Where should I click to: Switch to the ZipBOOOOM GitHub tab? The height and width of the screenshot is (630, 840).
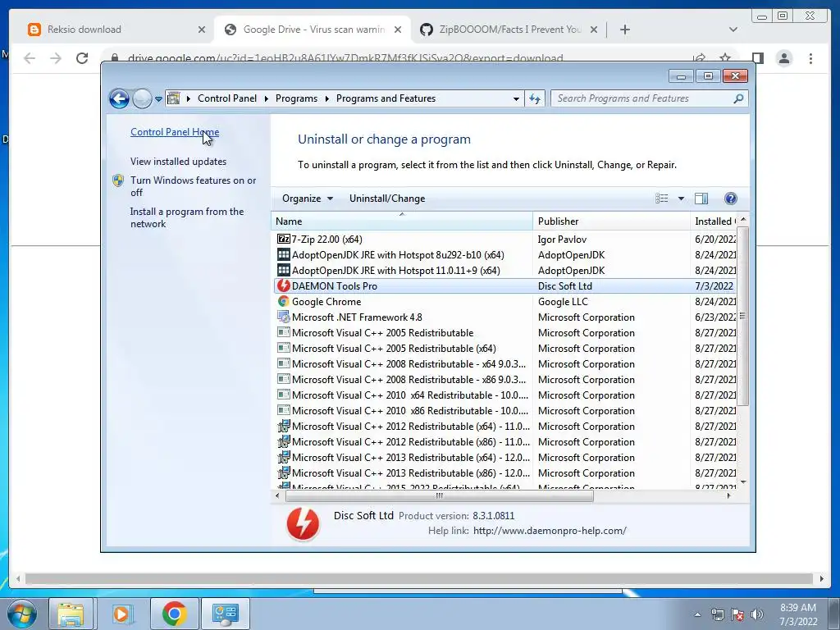click(509, 30)
